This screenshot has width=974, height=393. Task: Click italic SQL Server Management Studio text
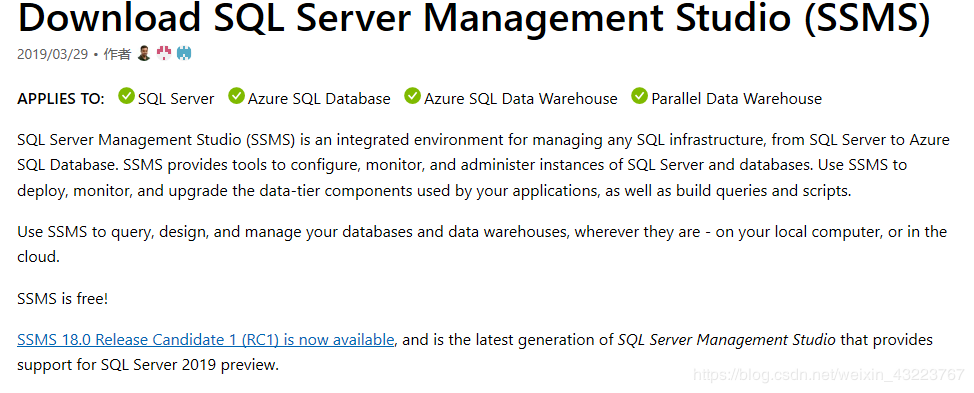[727, 340]
